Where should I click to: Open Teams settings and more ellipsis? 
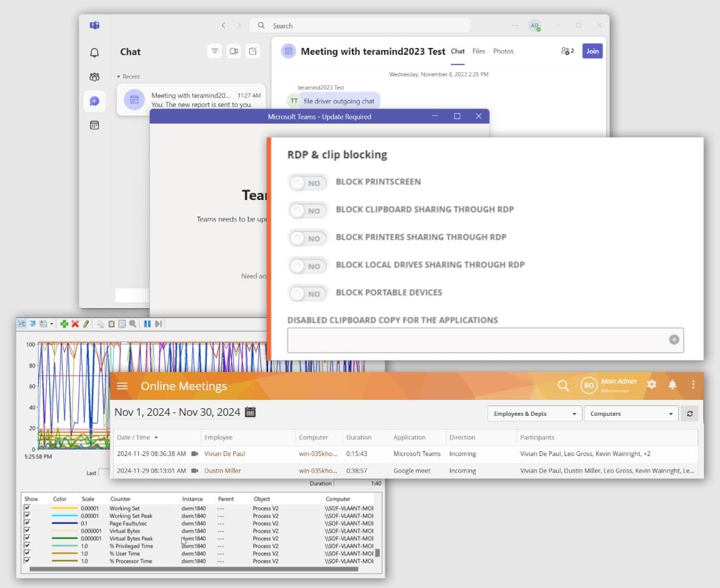tap(514, 26)
